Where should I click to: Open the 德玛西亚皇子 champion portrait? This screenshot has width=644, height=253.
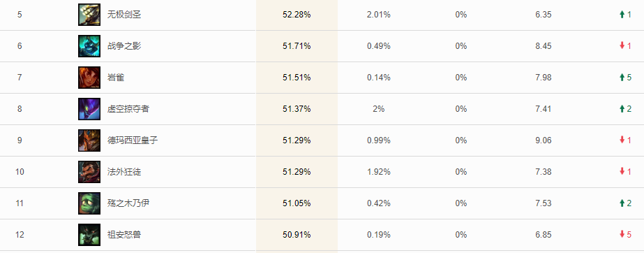pyautogui.click(x=89, y=140)
